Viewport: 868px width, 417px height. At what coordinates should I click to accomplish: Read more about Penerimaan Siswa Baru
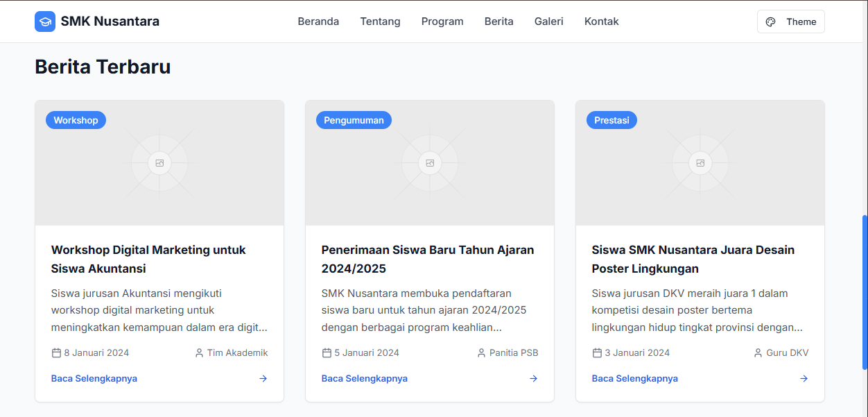[365, 378]
